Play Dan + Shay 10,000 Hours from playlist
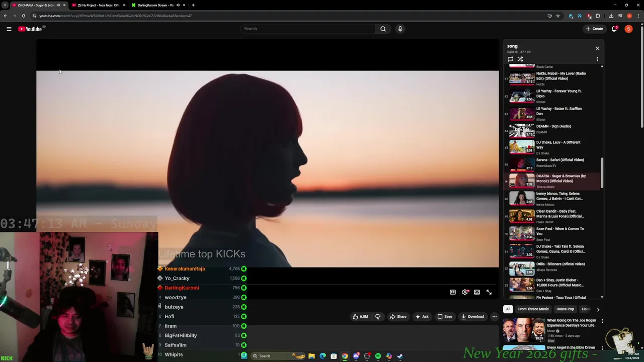Image resolution: width=644 pixels, height=362 pixels. click(x=553, y=285)
